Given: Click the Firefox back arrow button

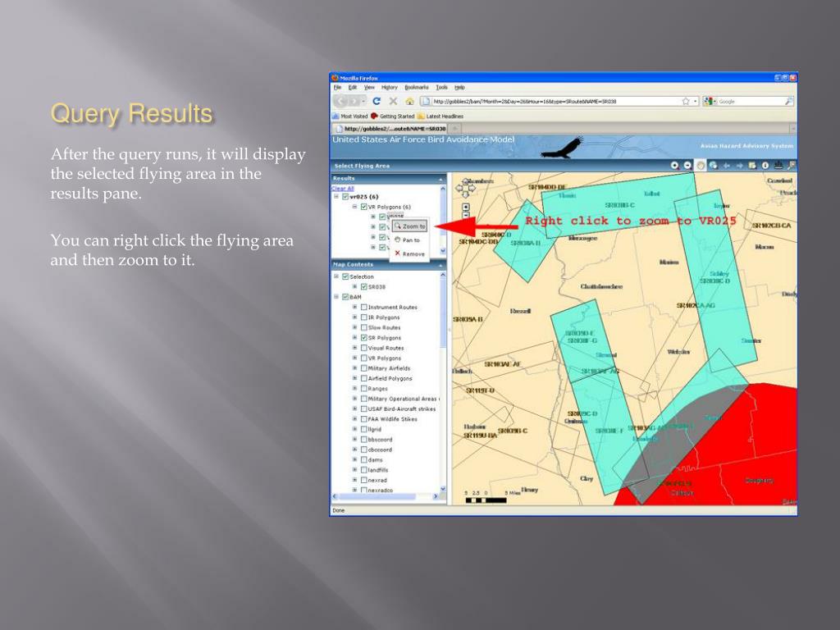Looking at the screenshot, I should pos(341,101).
